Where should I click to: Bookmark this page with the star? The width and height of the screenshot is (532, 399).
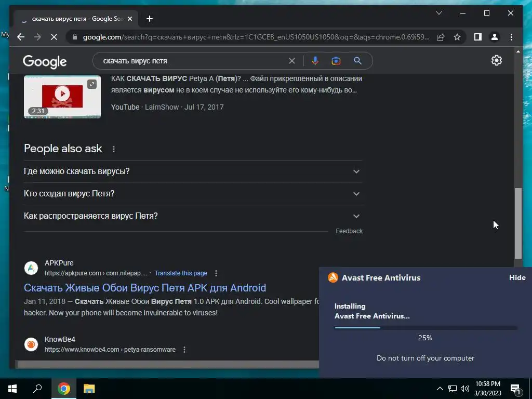tap(457, 37)
